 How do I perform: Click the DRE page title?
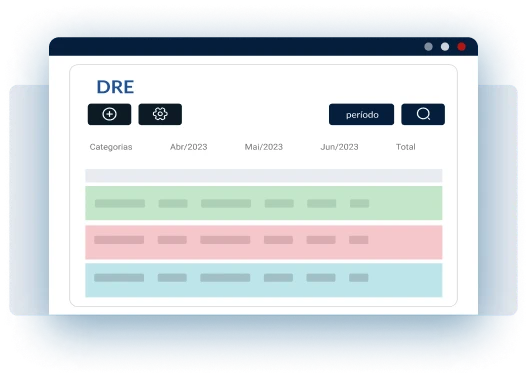(x=115, y=87)
